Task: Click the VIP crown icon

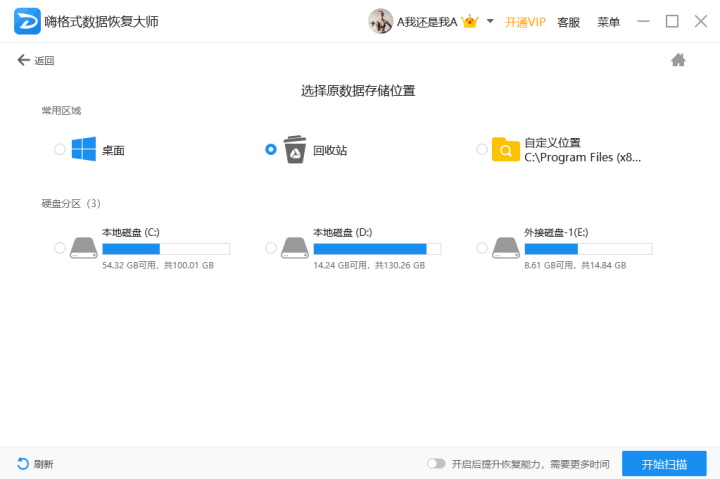Action: point(470,22)
